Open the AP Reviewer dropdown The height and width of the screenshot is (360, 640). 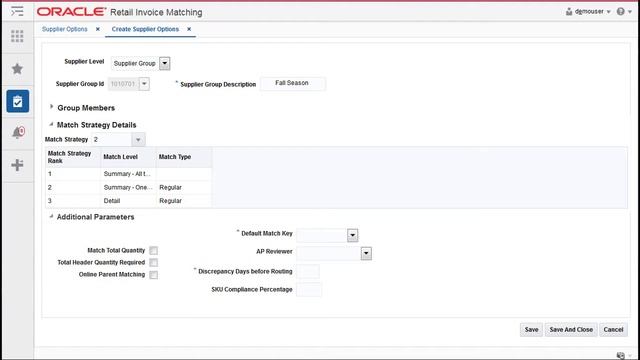(x=366, y=253)
